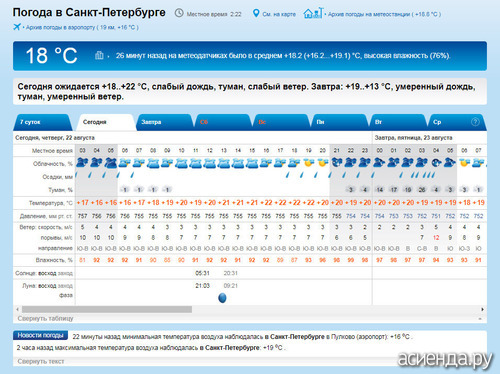Screen dimensions: 500x374
Task: Select the Сегодня tab
Action: (x=105, y=122)
